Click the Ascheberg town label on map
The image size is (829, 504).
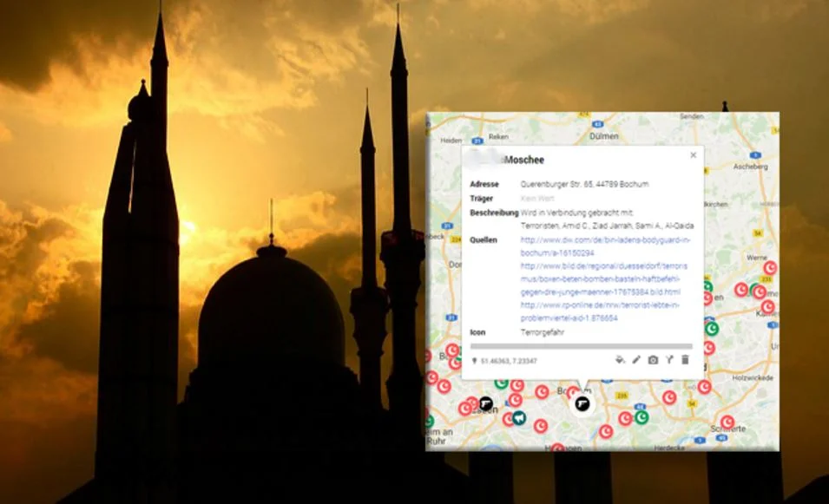click(750, 167)
